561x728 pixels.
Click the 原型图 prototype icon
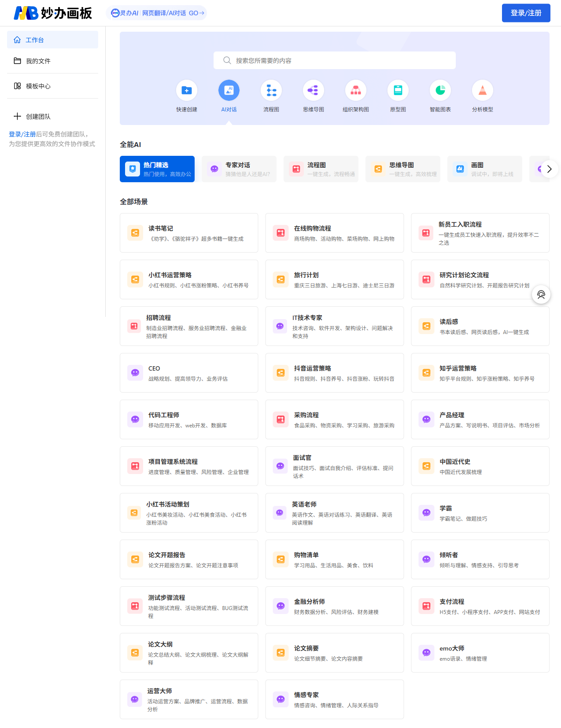point(398,91)
